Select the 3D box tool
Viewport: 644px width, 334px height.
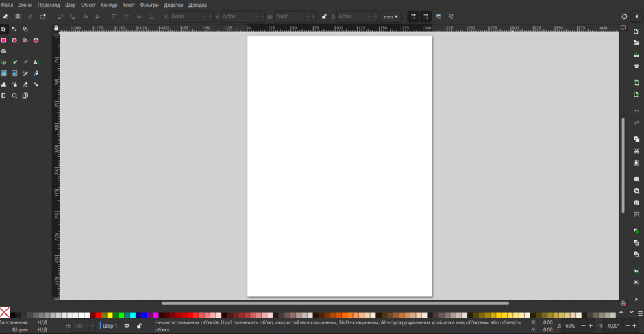(x=36, y=40)
